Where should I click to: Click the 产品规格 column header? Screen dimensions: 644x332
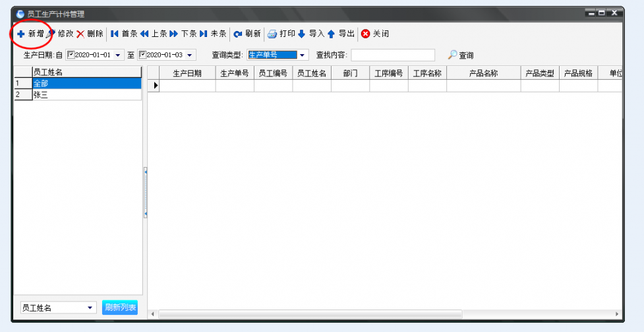click(x=578, y=73)
